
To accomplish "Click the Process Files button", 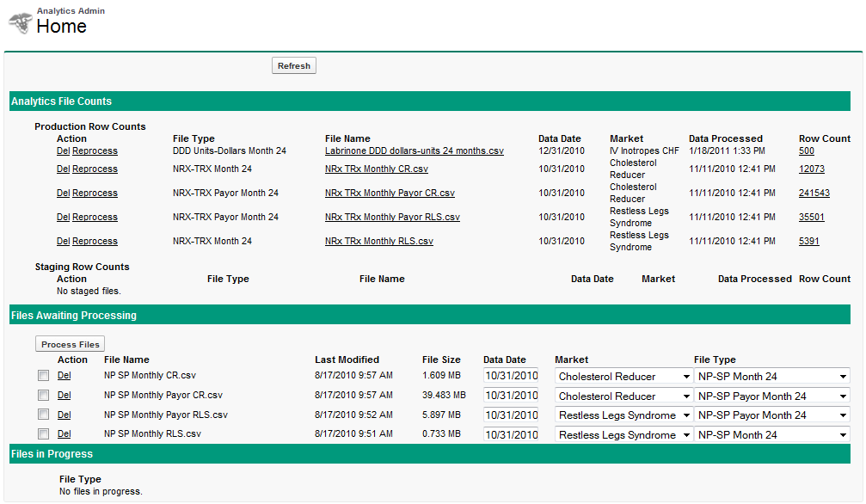I will pos(71,344).
